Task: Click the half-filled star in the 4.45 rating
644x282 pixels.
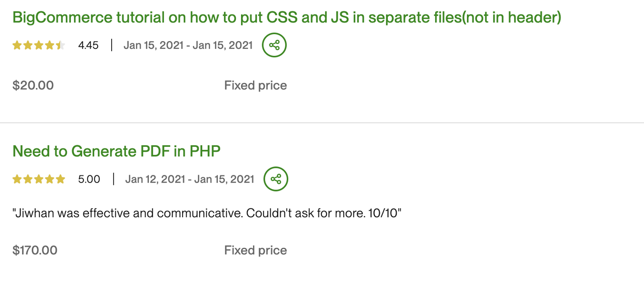Action: pos(61,46)
